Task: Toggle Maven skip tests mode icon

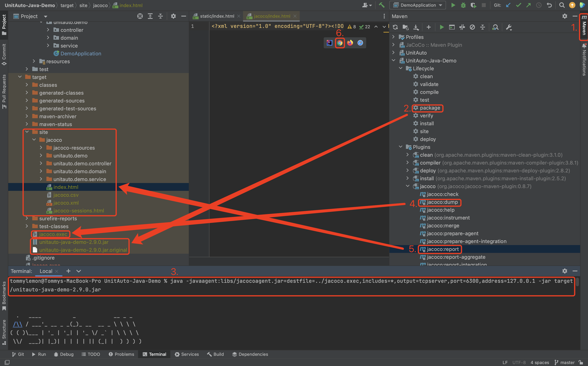Action: [472, 27]
